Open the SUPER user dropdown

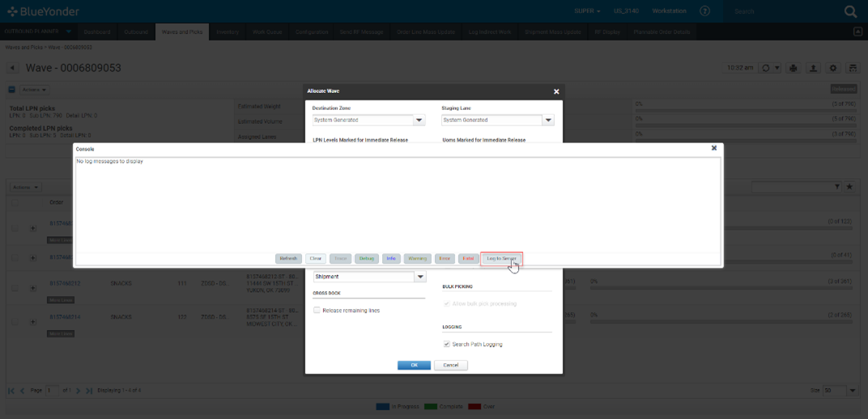(587, 11)
